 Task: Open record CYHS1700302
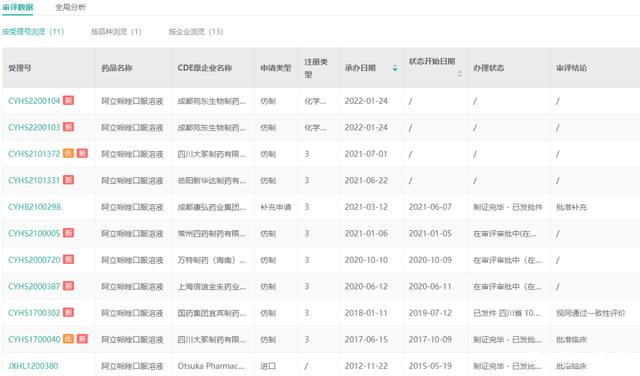click(34, 313)
